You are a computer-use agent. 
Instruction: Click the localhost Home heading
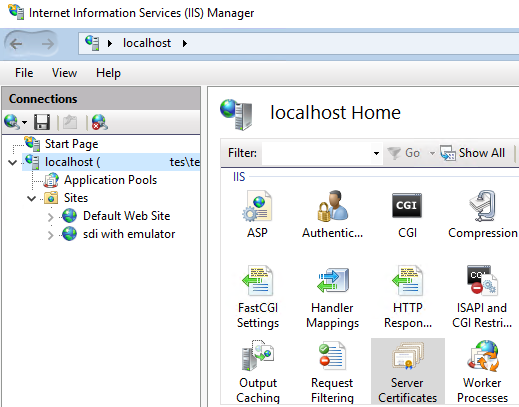(x=335, y=112)
